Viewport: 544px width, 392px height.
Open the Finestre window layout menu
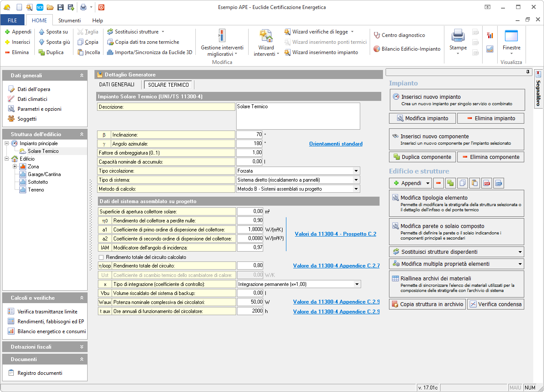tap(511, 42)
